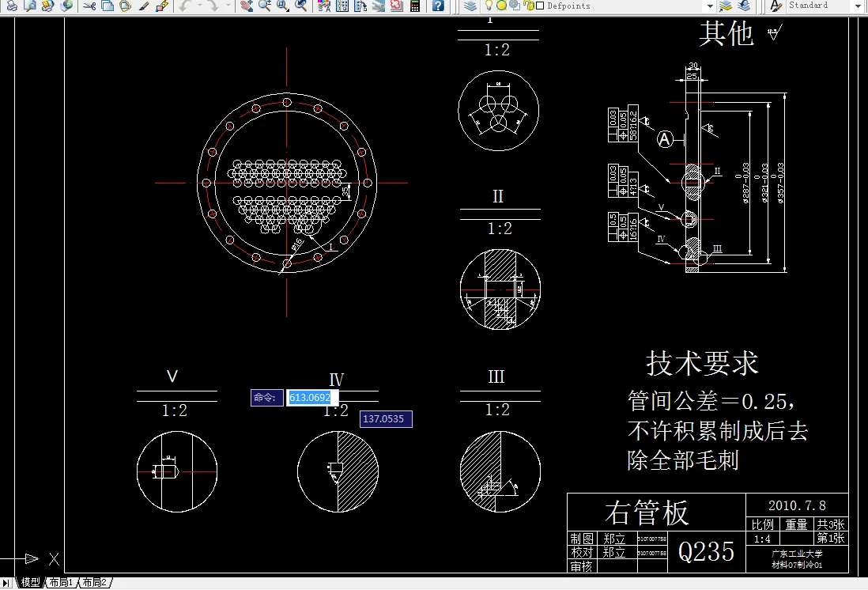The width and height of the screenshot is (868, 590).
Task: Open the Text Style manager icon
Action: pos(776,6)
